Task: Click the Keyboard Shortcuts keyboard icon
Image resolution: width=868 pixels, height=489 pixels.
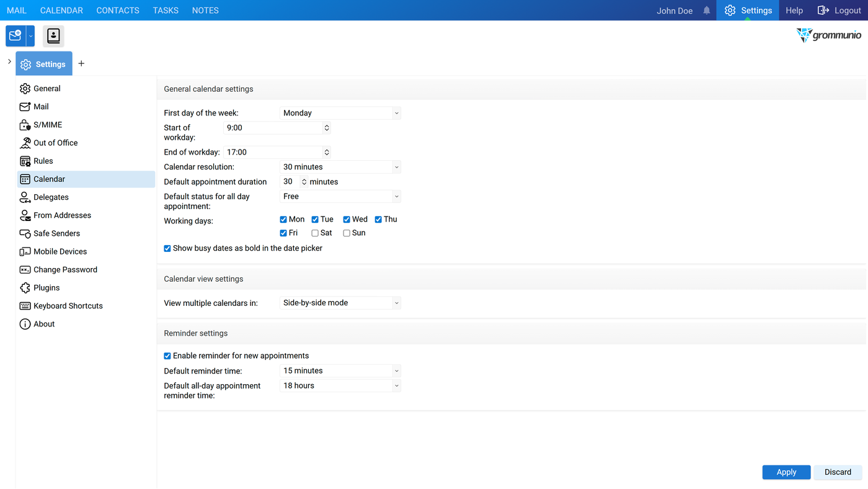Action: click(25, 306)
